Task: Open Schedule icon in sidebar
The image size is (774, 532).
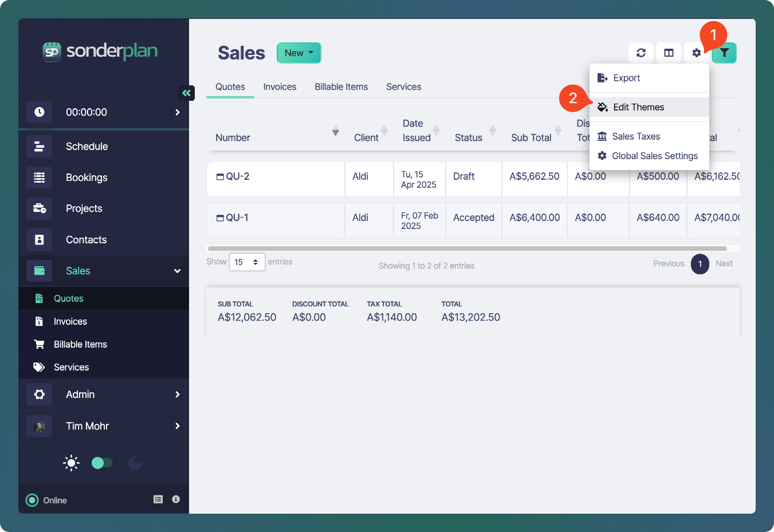Action: tap(40, 147)
